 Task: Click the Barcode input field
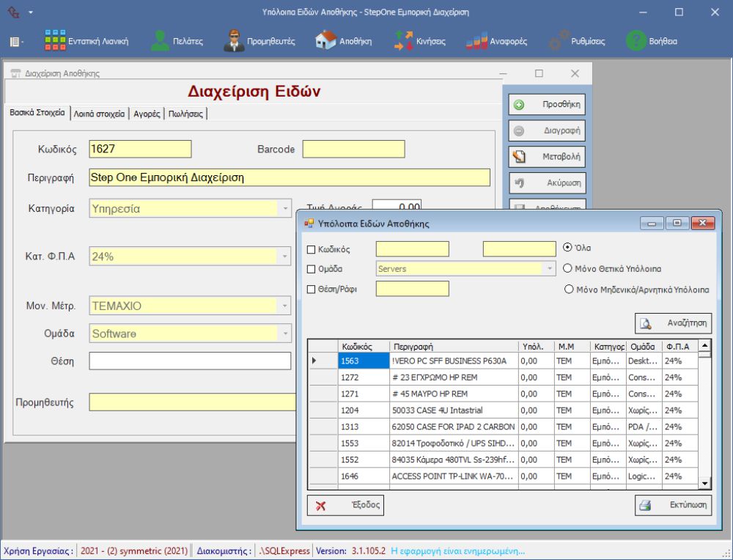[x=353, y=150]
